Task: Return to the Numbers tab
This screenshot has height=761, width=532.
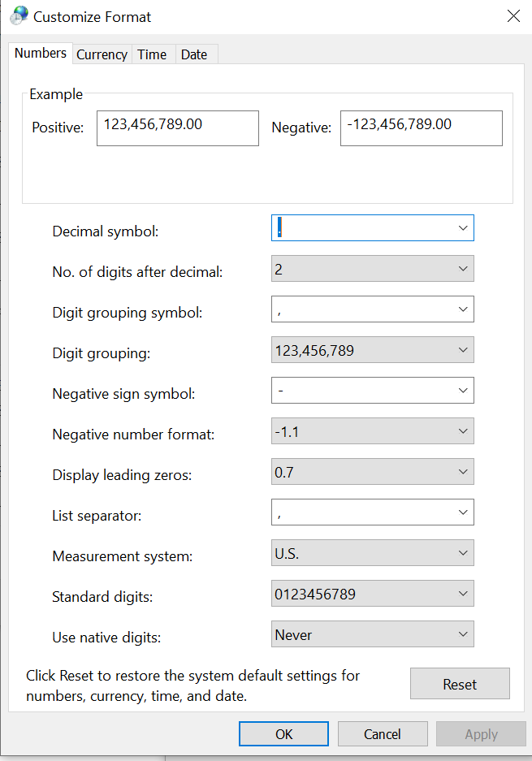Action: point(40,53)
